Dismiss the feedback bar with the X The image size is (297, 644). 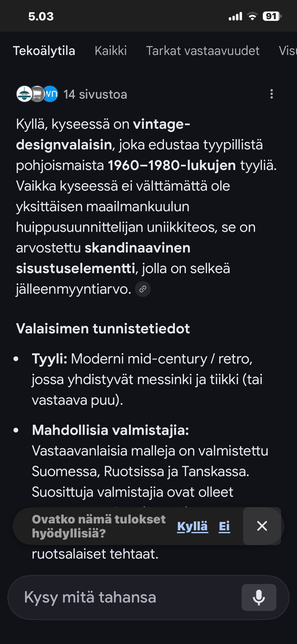[x=262, y=526]
